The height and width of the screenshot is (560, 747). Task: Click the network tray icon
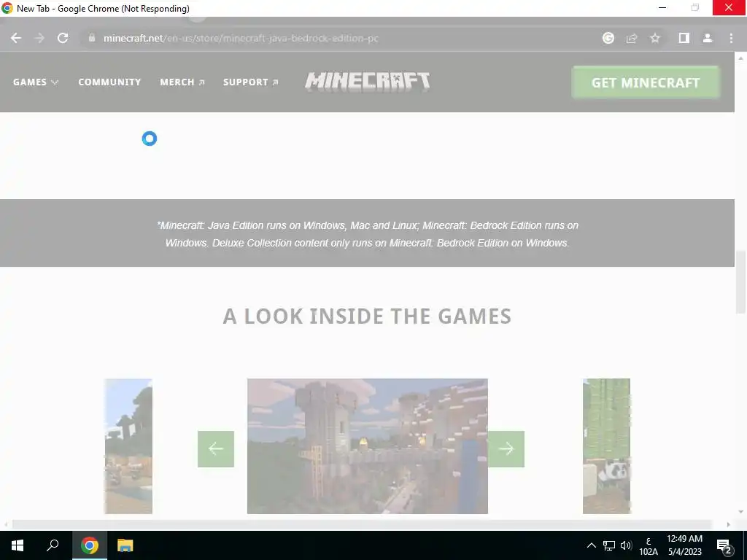[609, 545]
